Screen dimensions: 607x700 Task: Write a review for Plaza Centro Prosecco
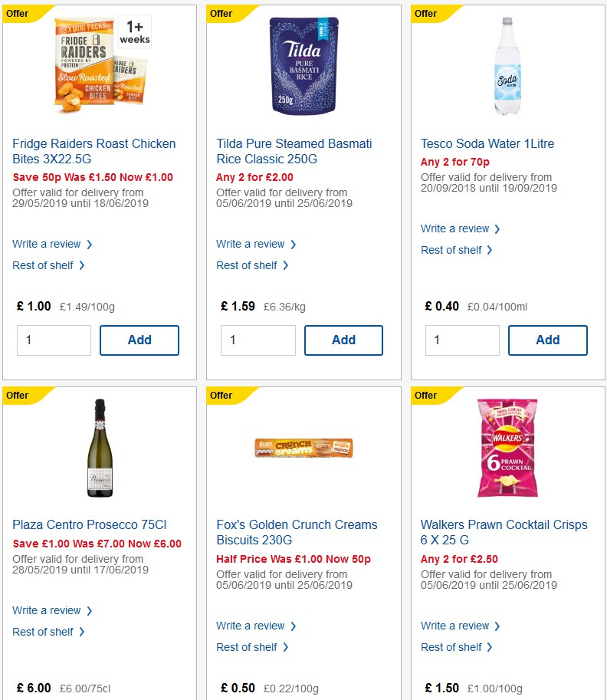(47, 610)
